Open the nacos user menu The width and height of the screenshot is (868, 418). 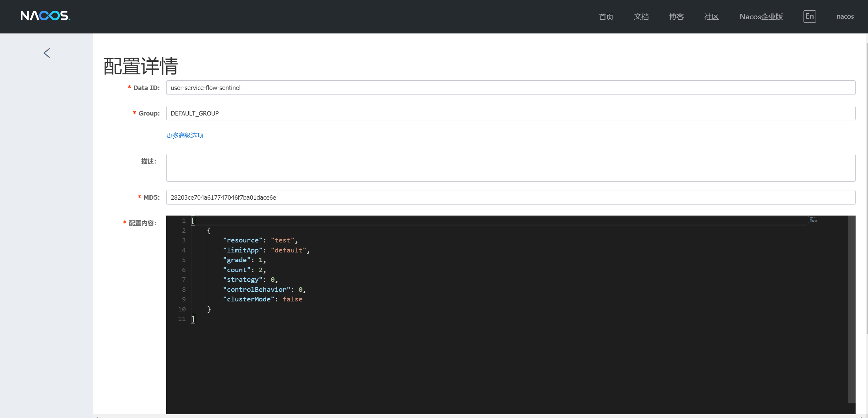(x=845, y=17)
